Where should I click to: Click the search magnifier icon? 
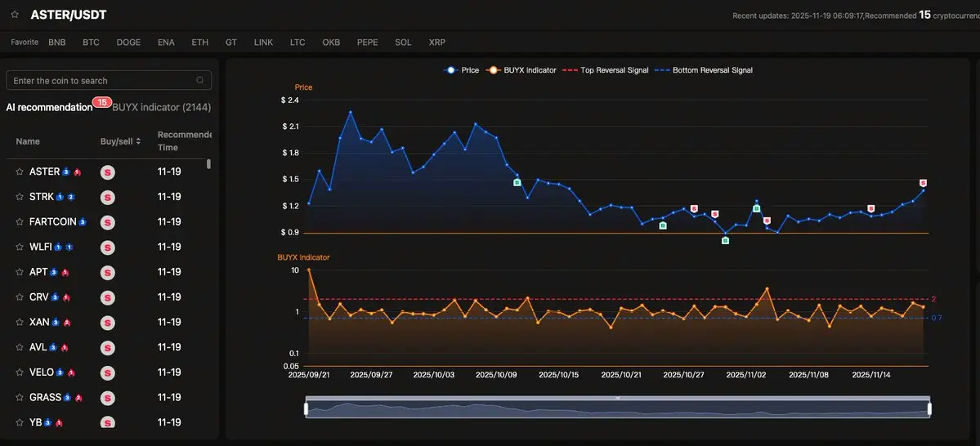click(x=200, y=80)
